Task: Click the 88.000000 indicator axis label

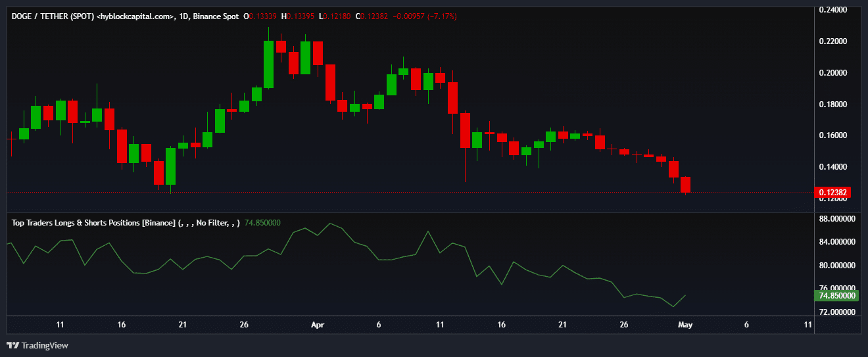Action: point(836,218)
